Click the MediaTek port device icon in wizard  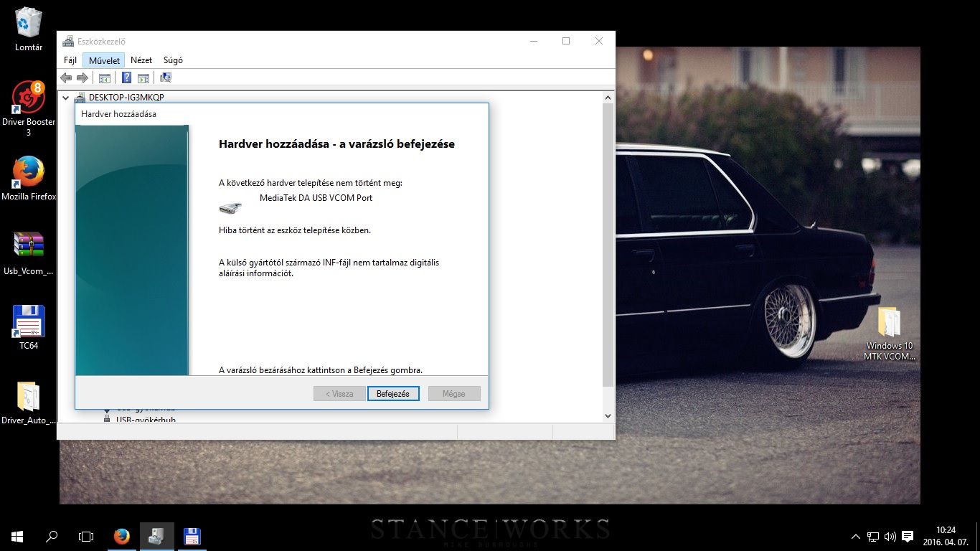click(x=230, y=208)
